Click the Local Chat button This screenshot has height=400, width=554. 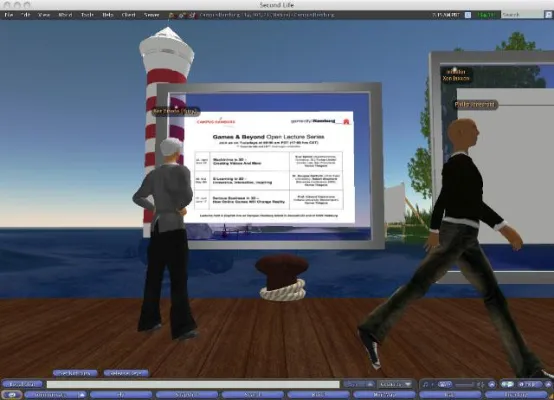pyautogui.click(x=22, y=384)
